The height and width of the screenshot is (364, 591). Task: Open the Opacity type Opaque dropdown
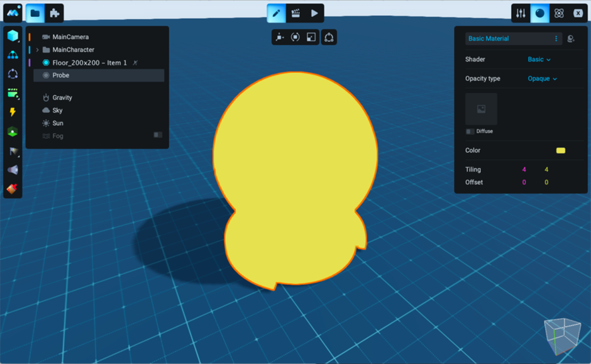(542, 79)
